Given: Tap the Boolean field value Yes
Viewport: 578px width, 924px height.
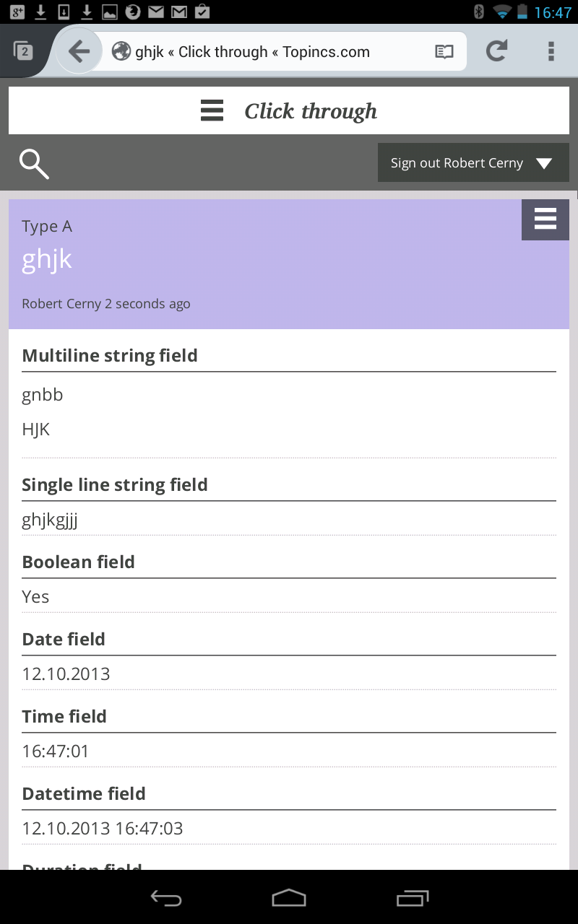Looking at the screenshot, I should 35,597.
